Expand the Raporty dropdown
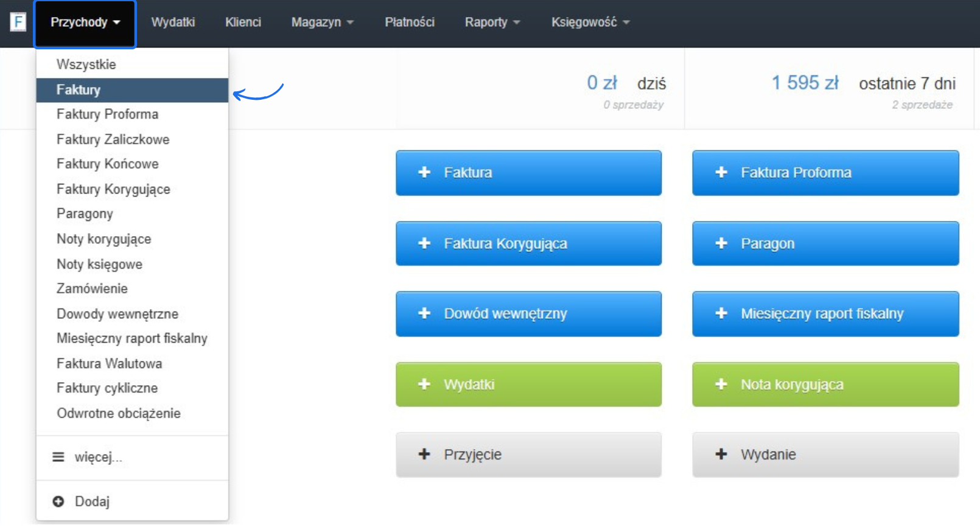Viewport: 980px width, 530px height. pos(492,23)
